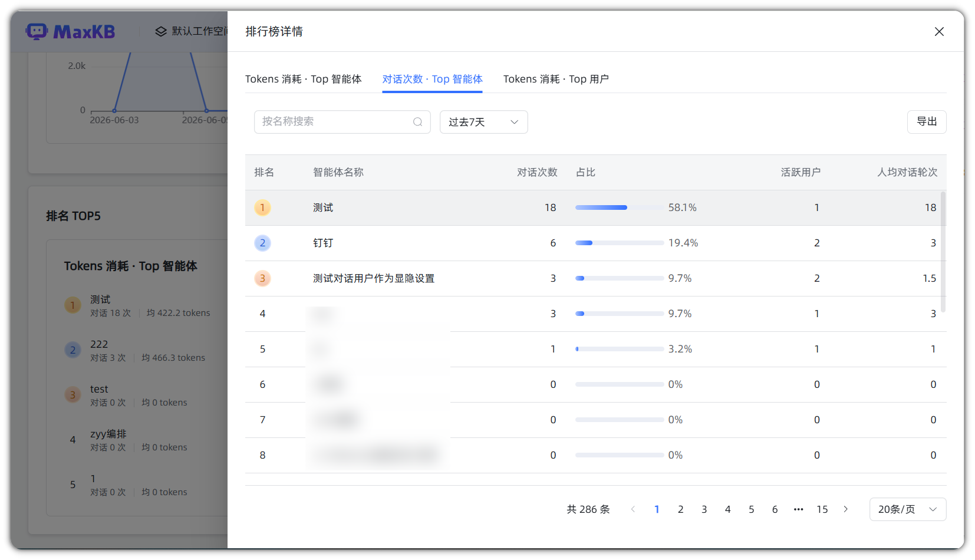Click the pagination ellipsis to jump pages

[799, 509]
